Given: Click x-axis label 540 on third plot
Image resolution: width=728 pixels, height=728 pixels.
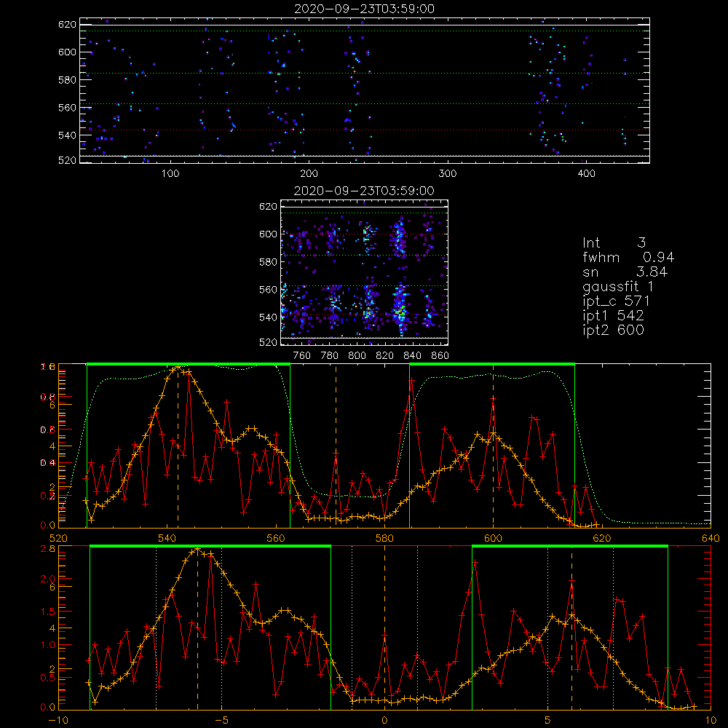Looking at the screenshot, I should 167,538.
